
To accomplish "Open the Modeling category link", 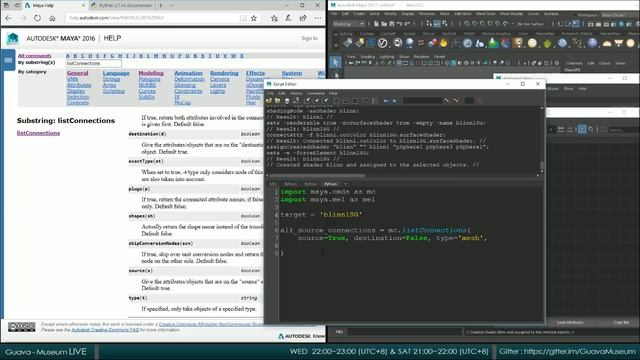I will click(151, 73).
